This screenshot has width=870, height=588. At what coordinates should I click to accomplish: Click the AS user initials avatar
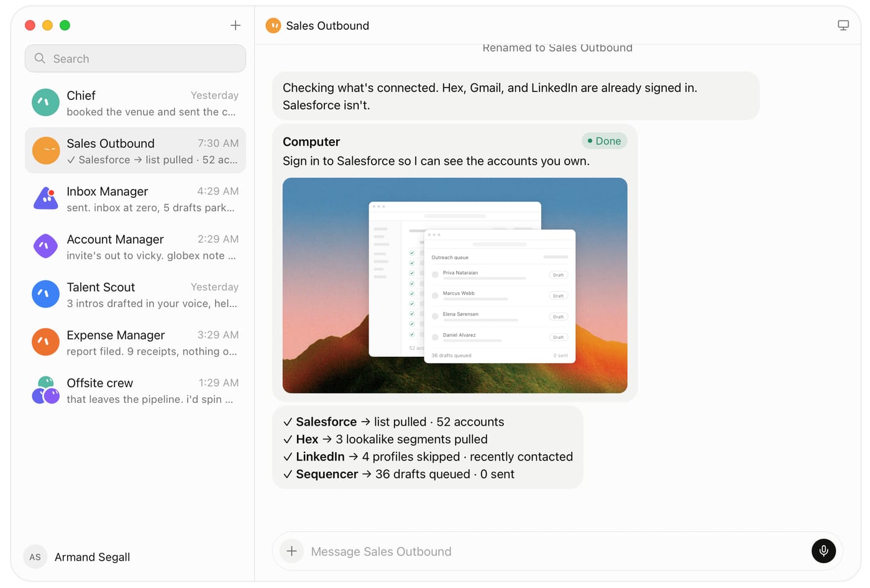tap(35, 557)
